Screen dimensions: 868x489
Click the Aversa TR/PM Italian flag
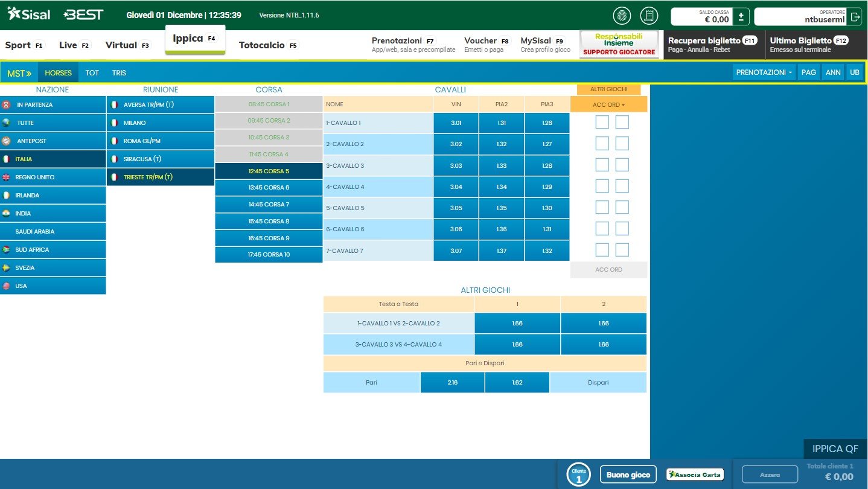coord(113,104)
